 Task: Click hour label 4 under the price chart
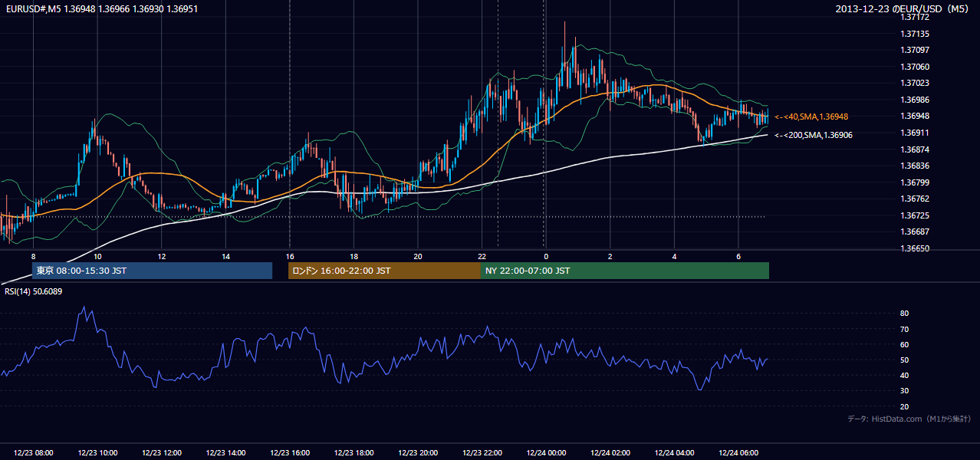click(x=674, y=256)
